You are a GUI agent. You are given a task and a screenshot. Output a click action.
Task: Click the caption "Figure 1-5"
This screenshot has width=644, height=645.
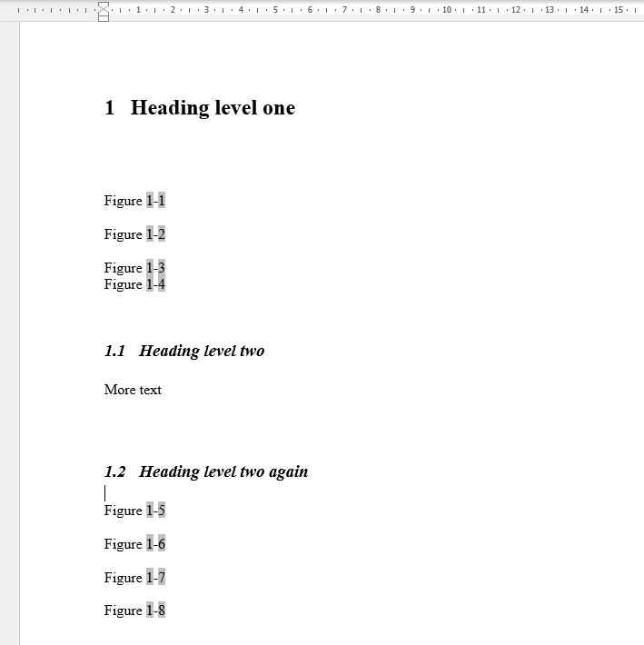[135, 510]
